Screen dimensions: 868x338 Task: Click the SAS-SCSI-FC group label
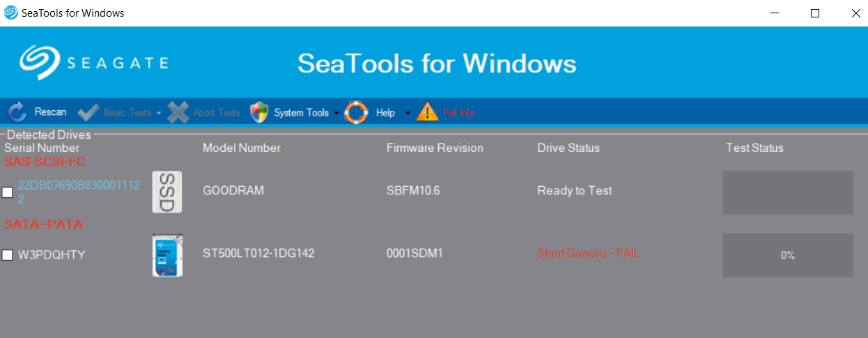click(x=44, y=162)
